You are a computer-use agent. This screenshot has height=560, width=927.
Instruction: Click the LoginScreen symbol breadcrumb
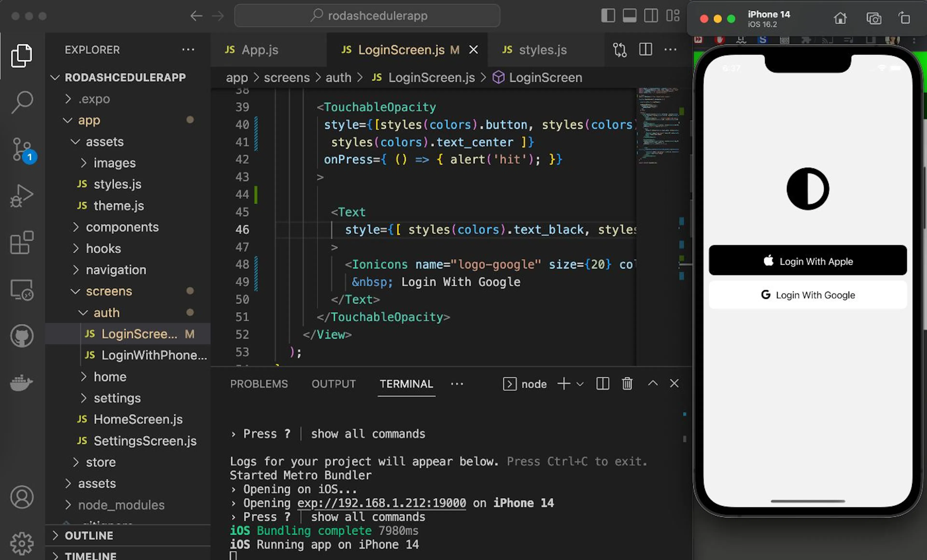537,78
